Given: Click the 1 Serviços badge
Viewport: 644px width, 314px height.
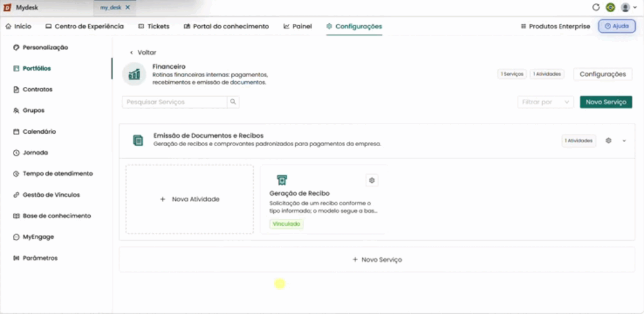Looking at the screenshot, I should click(512, 74).
